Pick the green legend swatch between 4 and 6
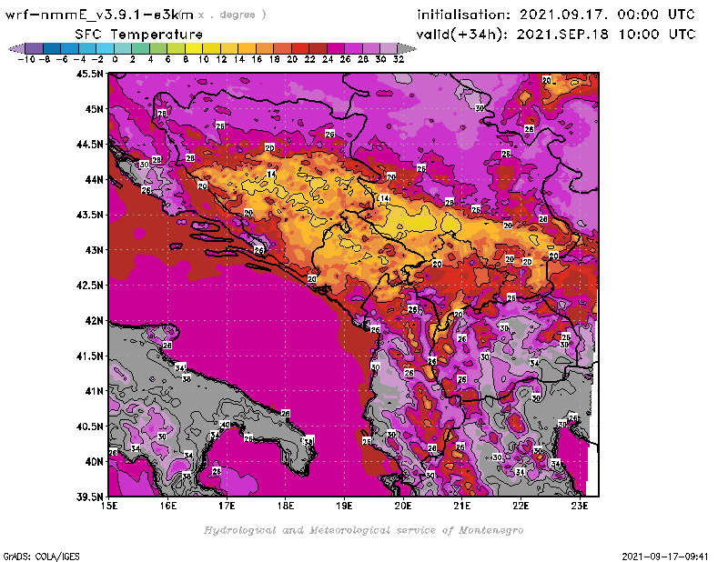The image size is (728, 562). pyautogui.click(x=158, y=48)
